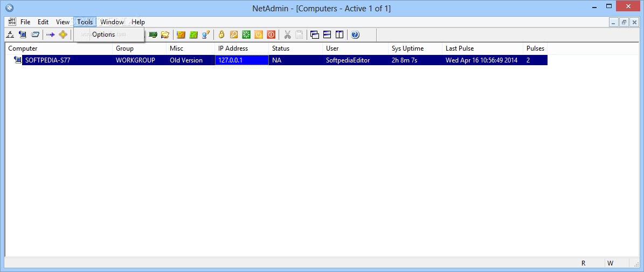Choose Options from the Tools menu
This screenshot has height=272, width=644.
(109, 34)
